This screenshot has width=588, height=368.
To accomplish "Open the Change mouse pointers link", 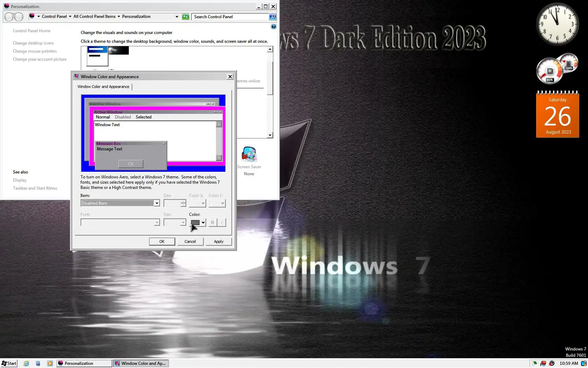I will coord(35,51).
